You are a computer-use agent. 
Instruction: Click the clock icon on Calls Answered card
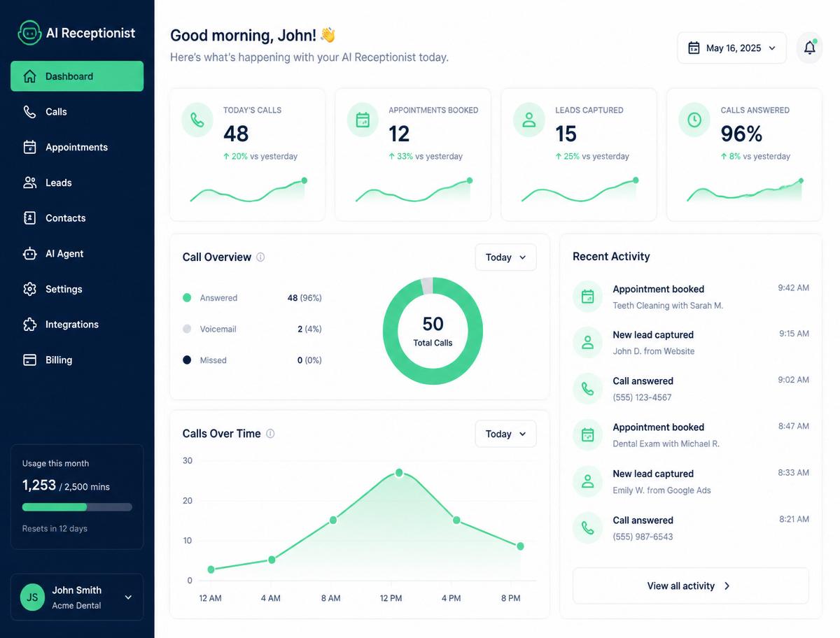[x=694, y=120]
